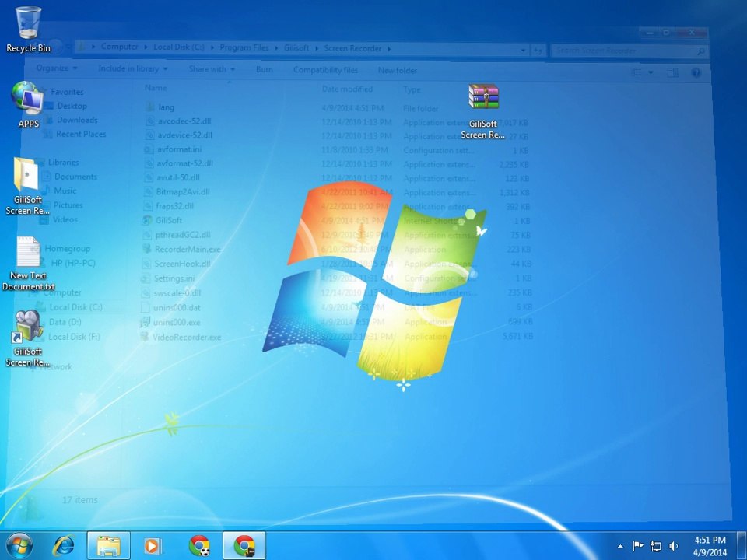Click the Search Screen Recorder field
This screenshot has height=560, width=747.
629,51
